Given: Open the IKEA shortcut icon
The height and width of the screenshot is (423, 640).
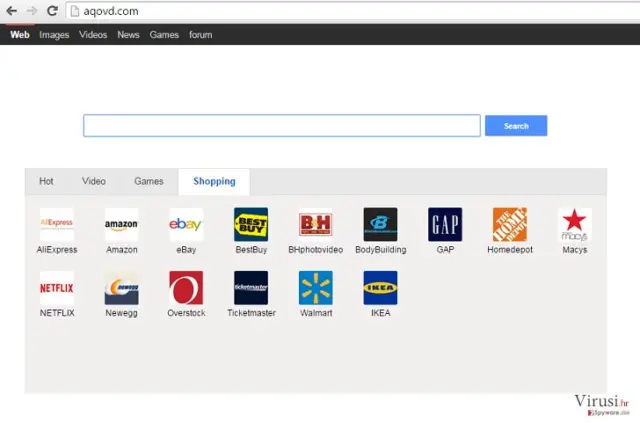Looking at the screenshot, I should pyautogui.click(x=380, y=288).
